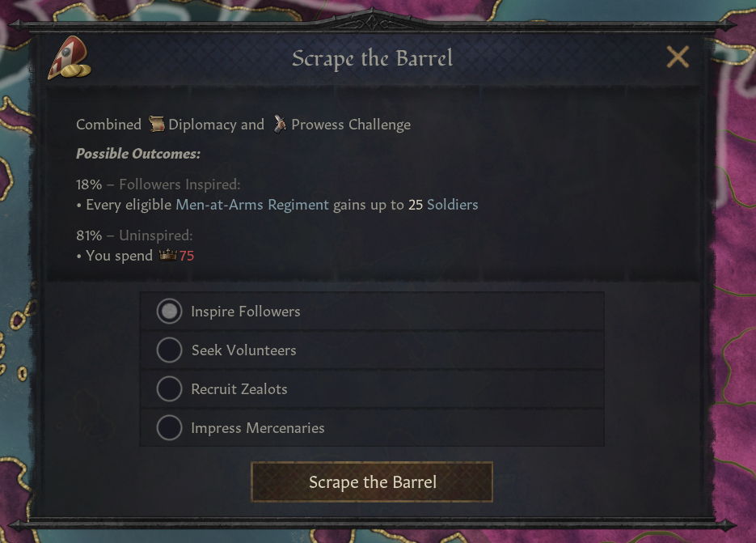Click the Uninspired outcome label
Viewport: 756px width, 543px height.
[x=155, y=235]
